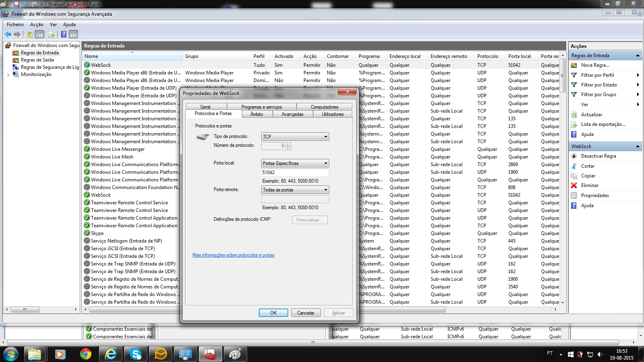Expand the Filtrar por Grupo submenu arrow
644x362 pixels.
point(638,95)
